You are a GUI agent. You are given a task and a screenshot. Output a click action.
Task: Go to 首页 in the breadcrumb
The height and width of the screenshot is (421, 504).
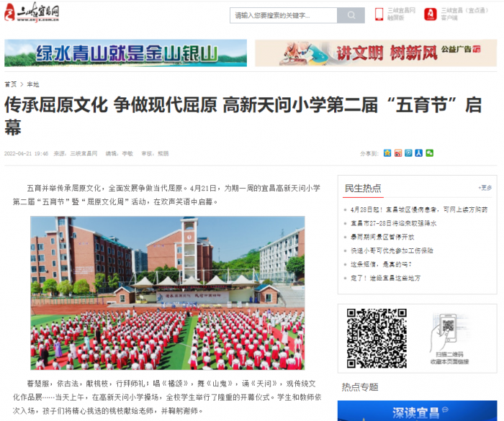click(x=11, y=84)
